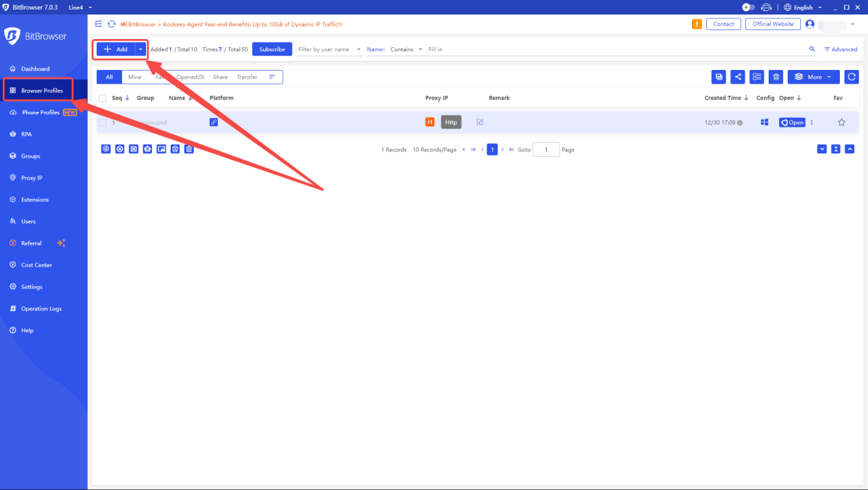Sort by Created Time column header
The width and height of the screenshot is (868, 490).
pyautogui.click(x=726, y=98)
